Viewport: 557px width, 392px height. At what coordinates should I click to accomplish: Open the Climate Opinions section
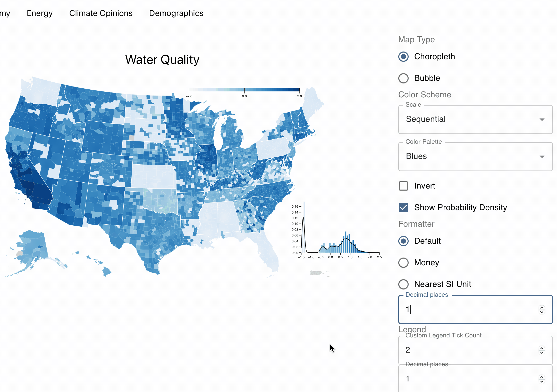point(101,13)
